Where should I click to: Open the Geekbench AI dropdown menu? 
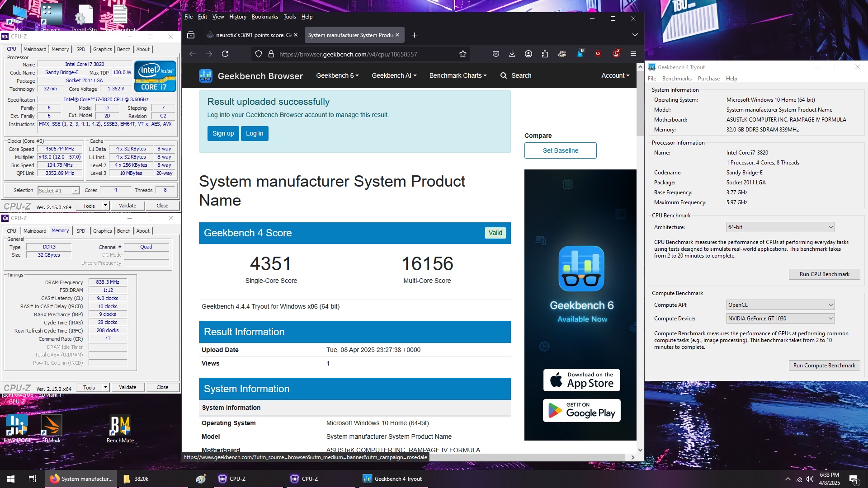tap(394, 75)
